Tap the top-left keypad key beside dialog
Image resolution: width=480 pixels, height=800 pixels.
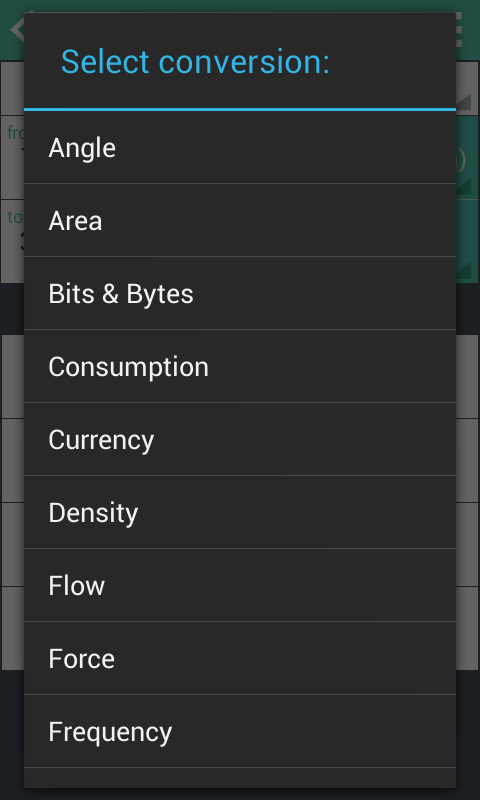[x=13, y=377]
